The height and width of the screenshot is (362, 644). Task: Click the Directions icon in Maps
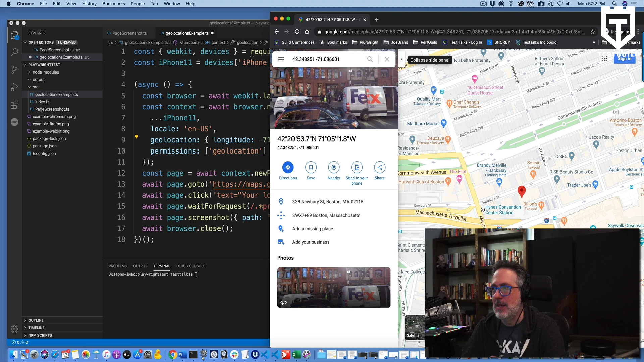(x=288, y=167)
